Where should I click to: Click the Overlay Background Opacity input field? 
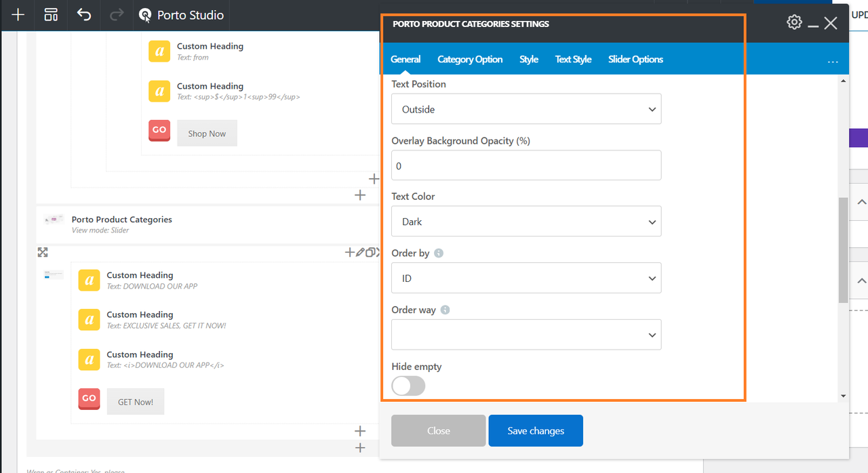(x=526, y=165)
